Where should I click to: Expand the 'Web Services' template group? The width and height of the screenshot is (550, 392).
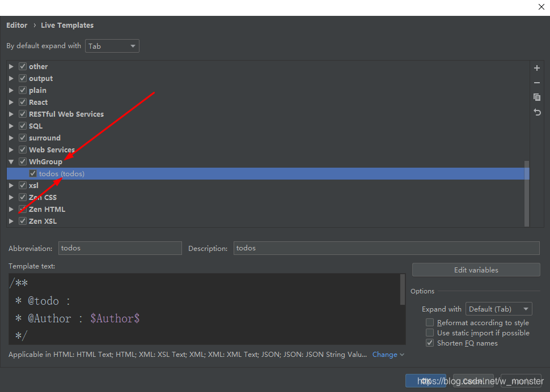coord(11,150)
